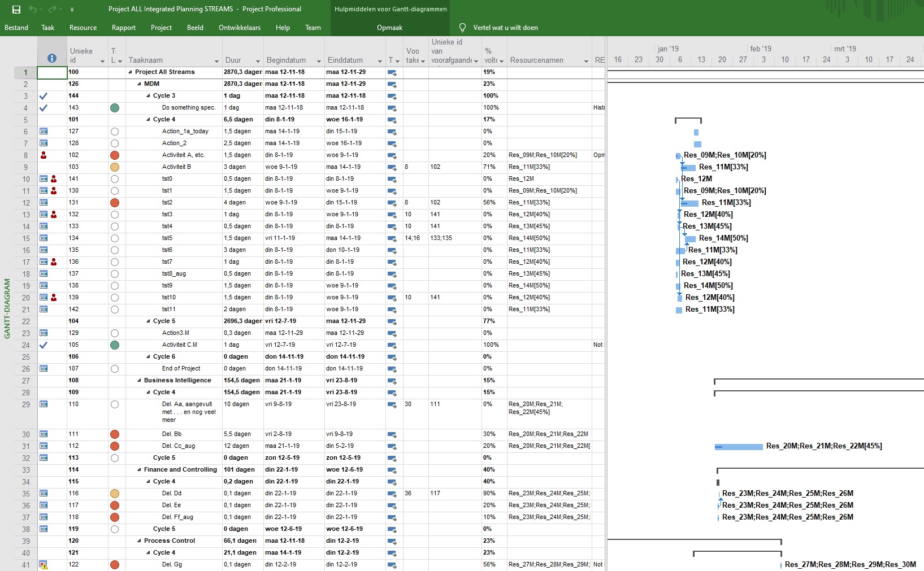Viewport: 924px width, 571px height.
Task: Click the Save icon in title bar
Action: tap(16, 9)
